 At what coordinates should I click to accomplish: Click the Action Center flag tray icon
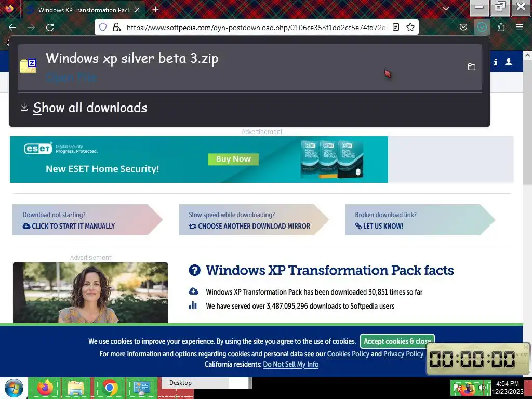click(457, 388)
